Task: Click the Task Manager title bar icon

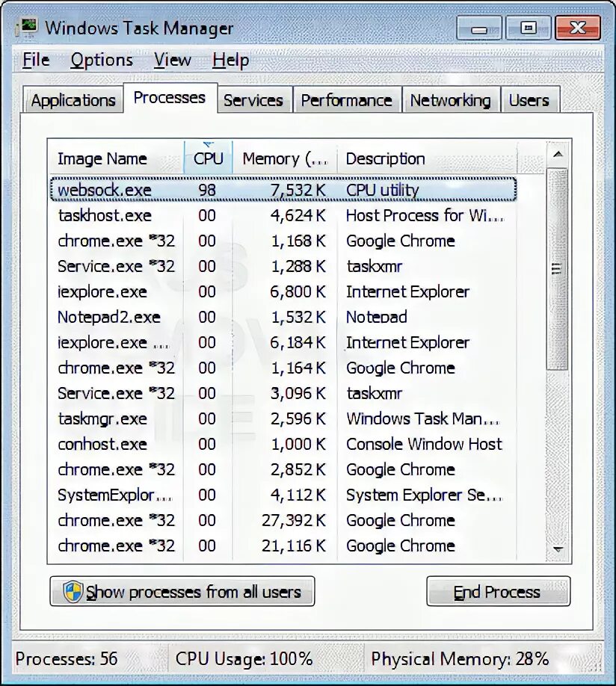Action: (26, 27)
